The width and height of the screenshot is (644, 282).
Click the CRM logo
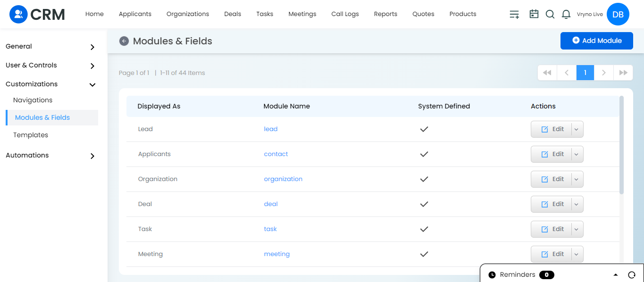[x=37, y=14]
